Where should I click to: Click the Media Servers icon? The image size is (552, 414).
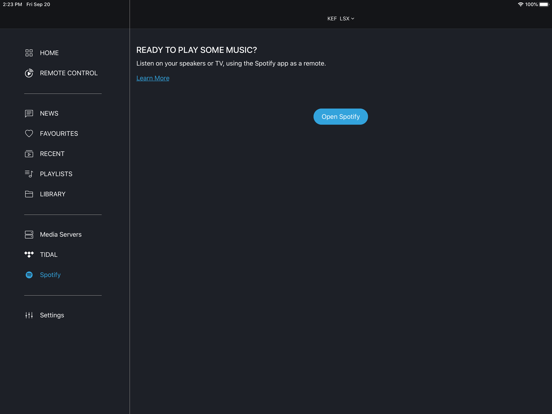(29, 234)
